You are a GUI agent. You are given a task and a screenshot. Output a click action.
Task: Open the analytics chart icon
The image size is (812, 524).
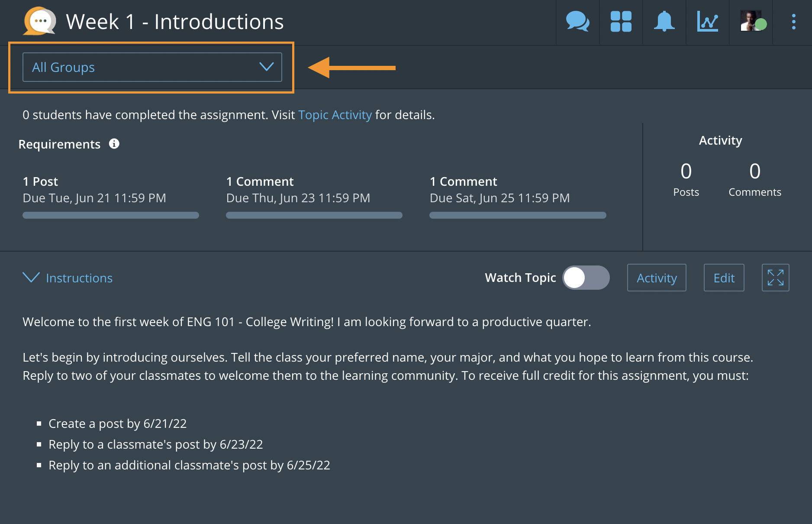point(707,22)
